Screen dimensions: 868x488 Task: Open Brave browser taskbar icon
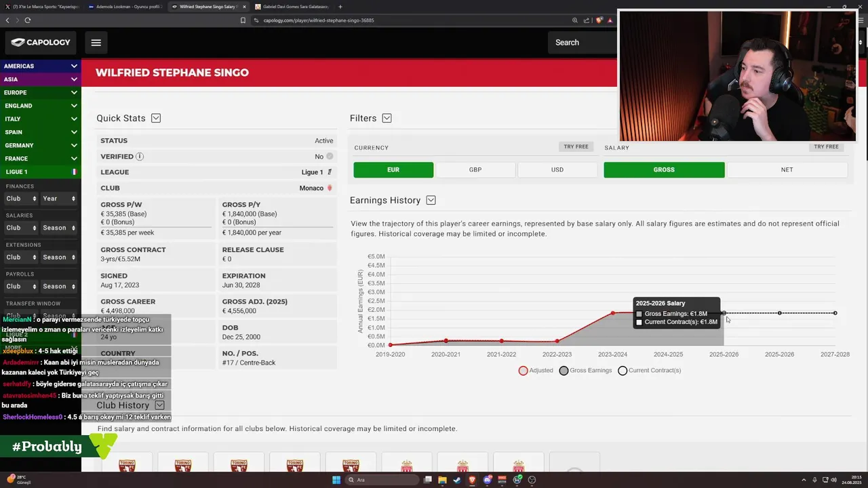pos(472,480)
